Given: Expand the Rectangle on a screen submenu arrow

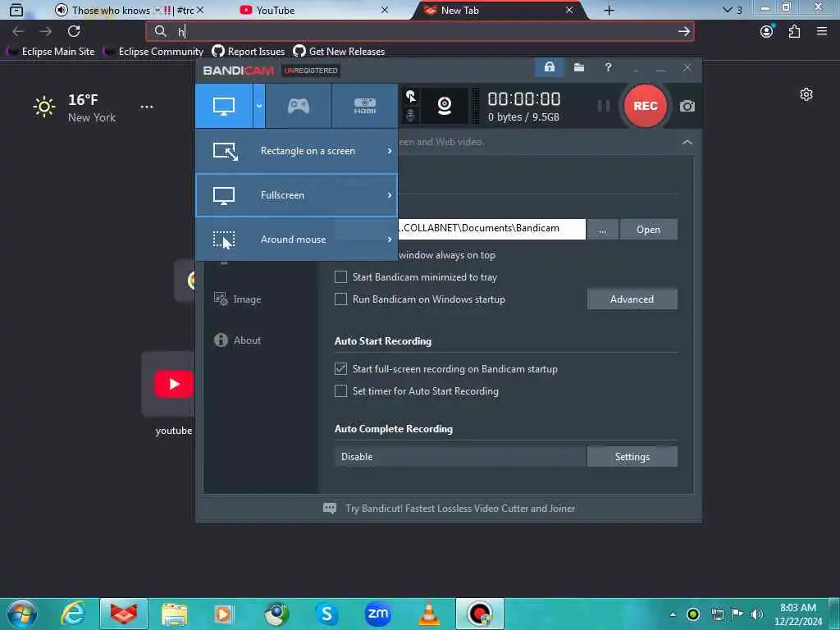Looking at the screenshot, I should point(390,151).
